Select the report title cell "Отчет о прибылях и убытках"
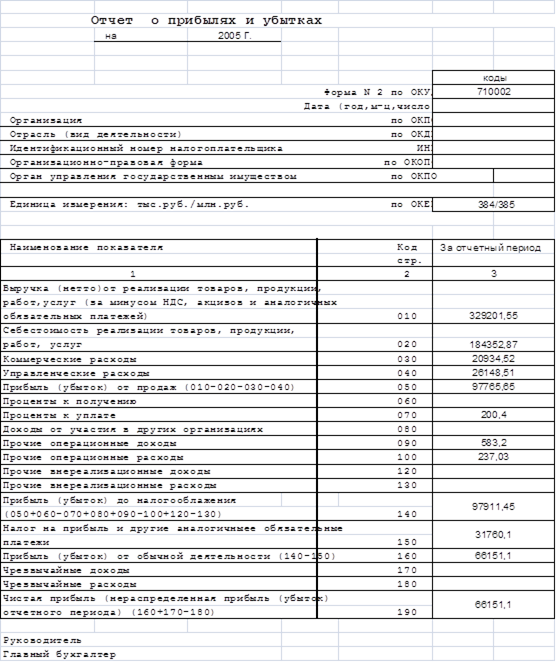 (x=206, y=20)
